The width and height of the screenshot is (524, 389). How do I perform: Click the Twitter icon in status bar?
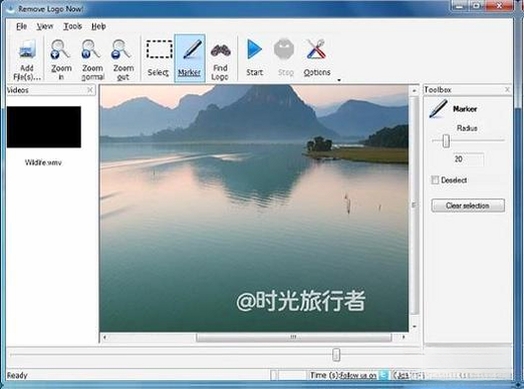[384, 375]
